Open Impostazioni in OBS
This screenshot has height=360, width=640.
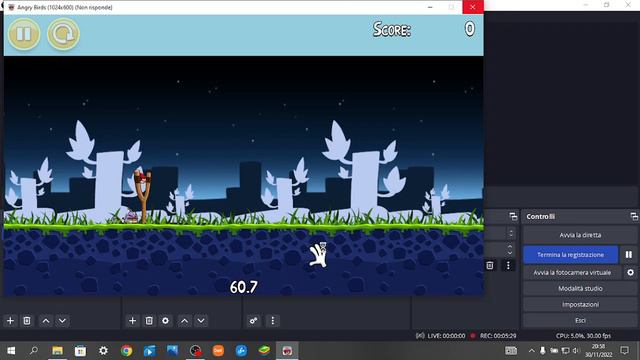click(580, 304)
